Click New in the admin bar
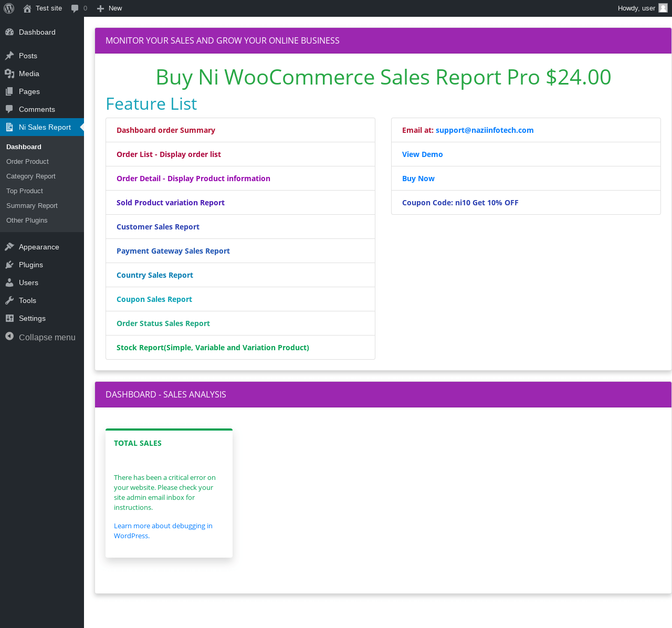 click(115, 8)
